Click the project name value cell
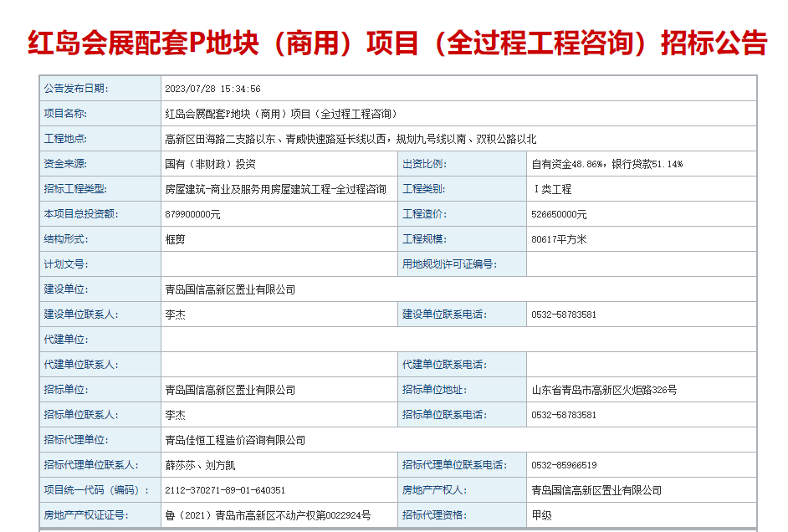Image resolution: width=788 pixels, height=532 pixels. 281,114
